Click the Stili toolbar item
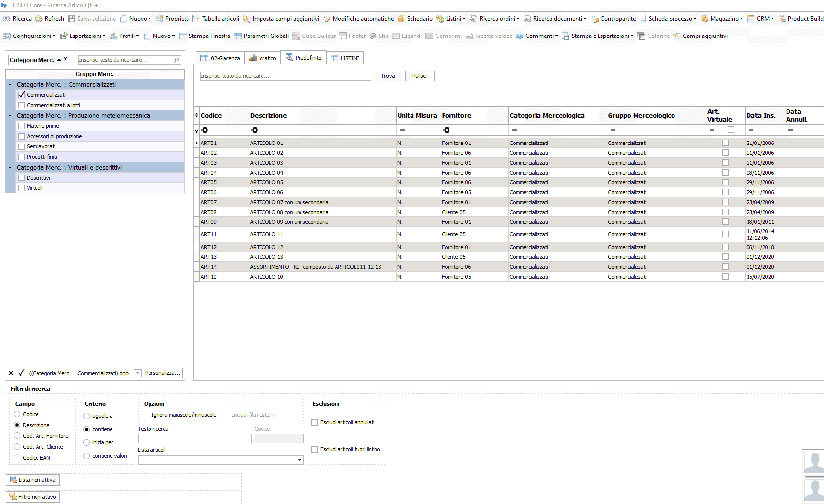 [378, 36]
